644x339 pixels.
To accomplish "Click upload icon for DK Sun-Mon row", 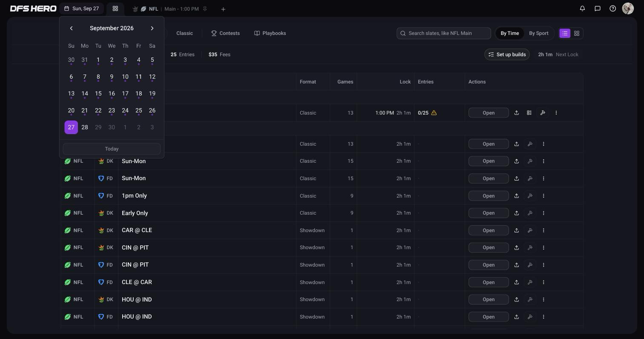I will point(517,161).
